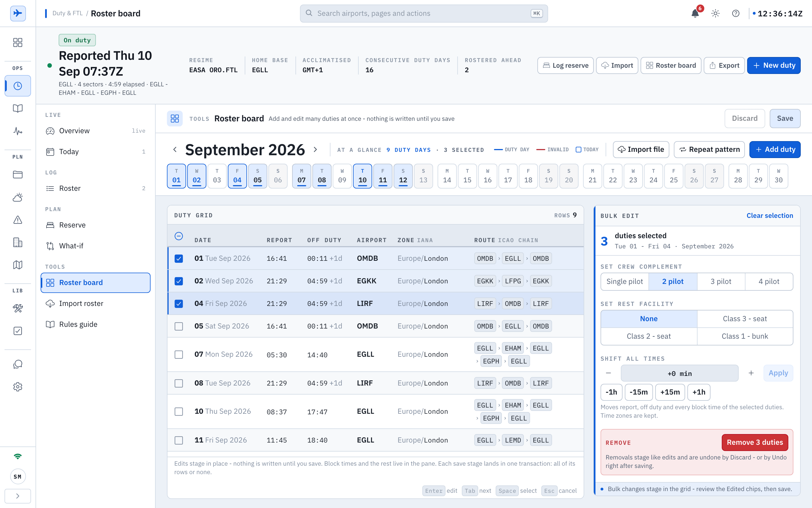This screenshot has width=812, height=508.
Task: Select Single pilot crew complement
Action: coord(625,282)
